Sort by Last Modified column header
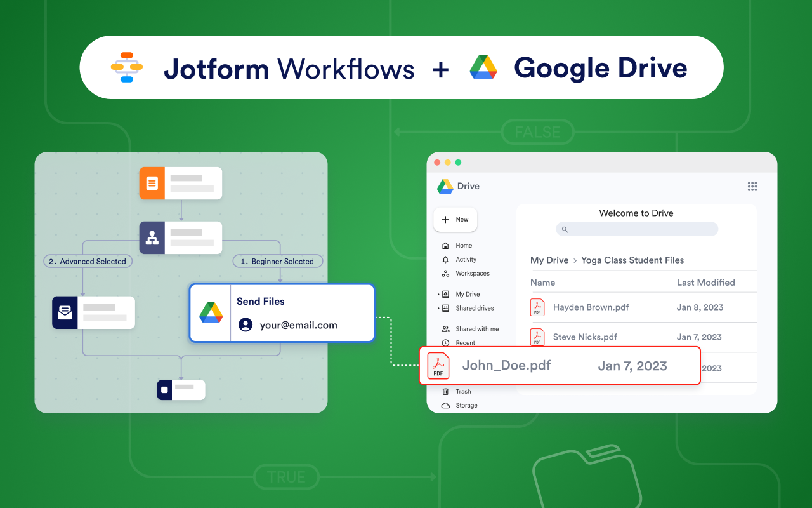The width and height of the screenshot is (812, 508). click(x=705, y=283)
